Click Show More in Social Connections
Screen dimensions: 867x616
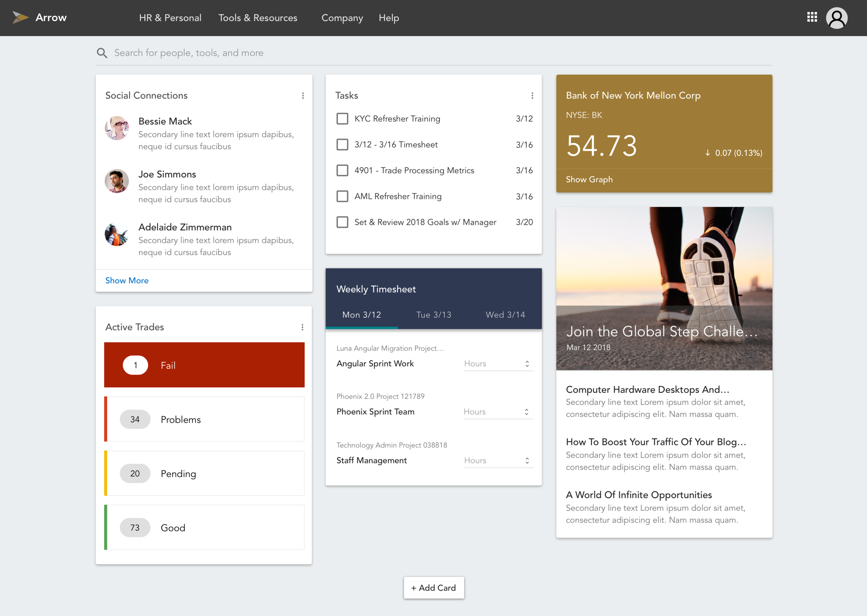[127, 280]
